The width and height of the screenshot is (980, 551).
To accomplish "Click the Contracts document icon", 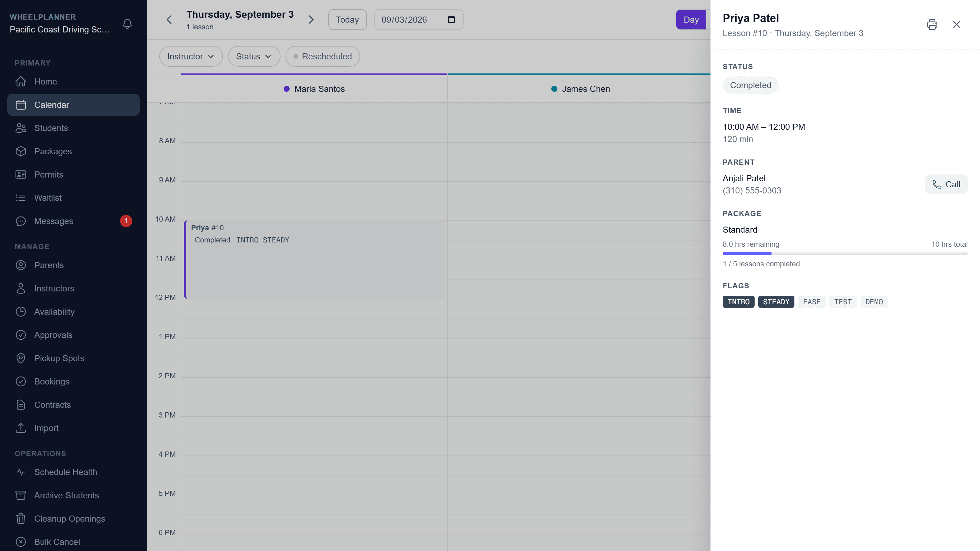I will [21, 405].
